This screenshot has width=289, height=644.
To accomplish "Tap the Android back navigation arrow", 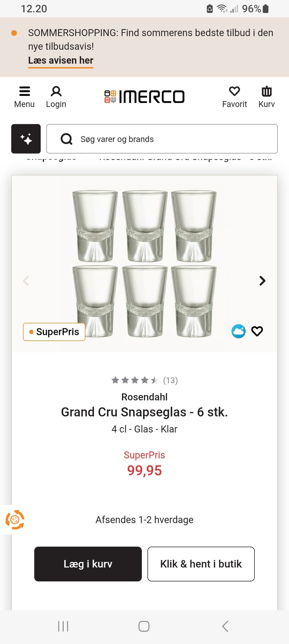I will point(225,627).
